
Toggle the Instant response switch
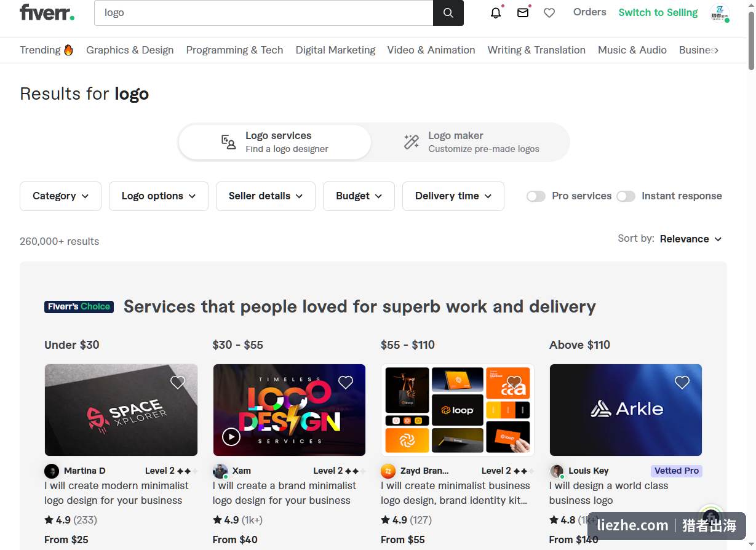tap(626, 196)
